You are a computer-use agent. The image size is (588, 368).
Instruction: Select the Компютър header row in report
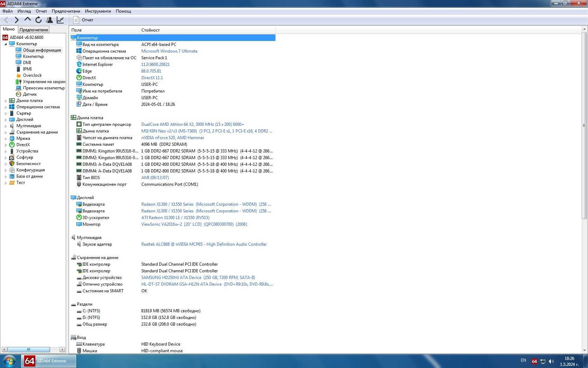(x=173, y=38)
